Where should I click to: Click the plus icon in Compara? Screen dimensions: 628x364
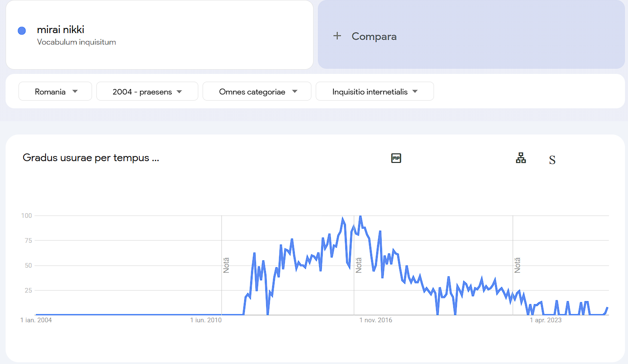click(337, 36)
